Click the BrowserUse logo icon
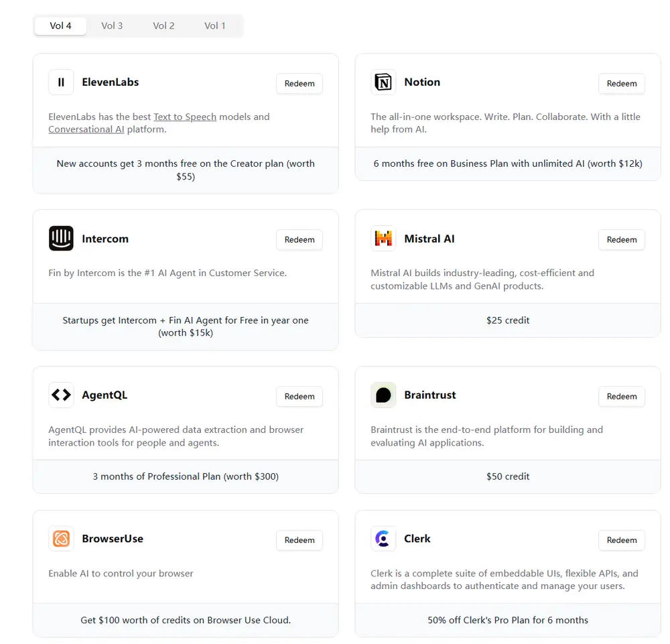 click(61, 539)
